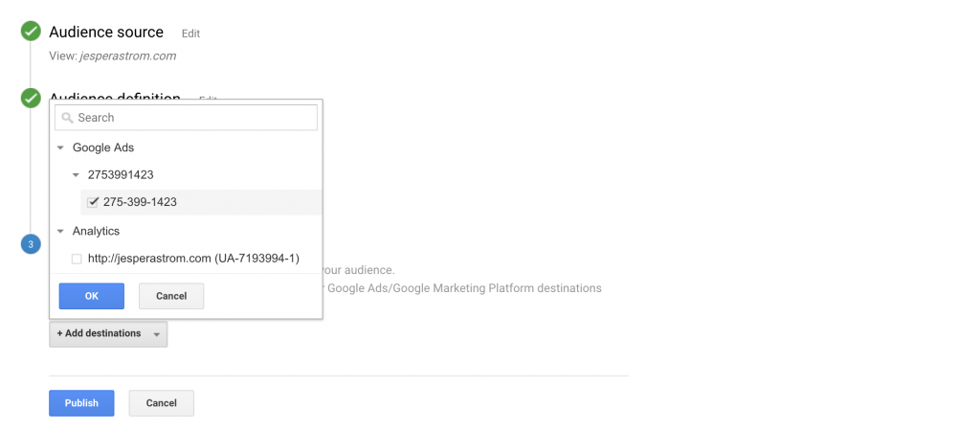Click the search magnifier icon
The image size is (980, 430).
click(x=68, y=118)
